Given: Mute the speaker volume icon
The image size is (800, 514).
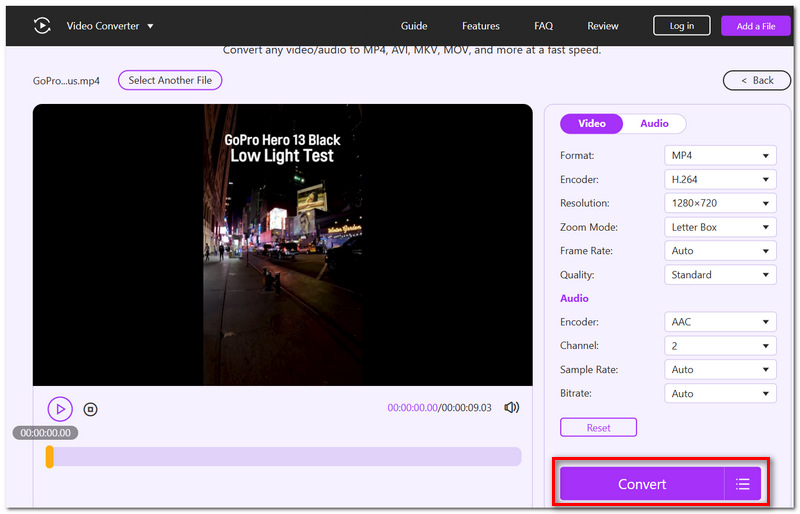Looking at the screenshot, I should tap(511, 407).
